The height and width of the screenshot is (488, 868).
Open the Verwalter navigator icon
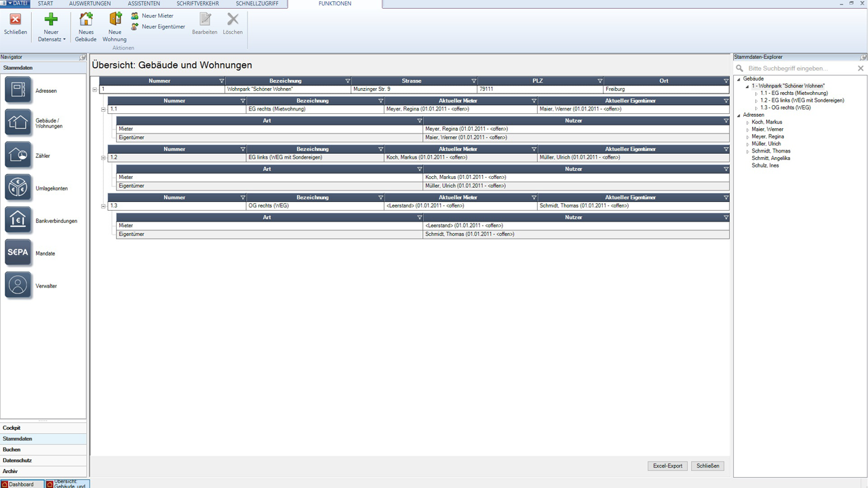[18, 286]
